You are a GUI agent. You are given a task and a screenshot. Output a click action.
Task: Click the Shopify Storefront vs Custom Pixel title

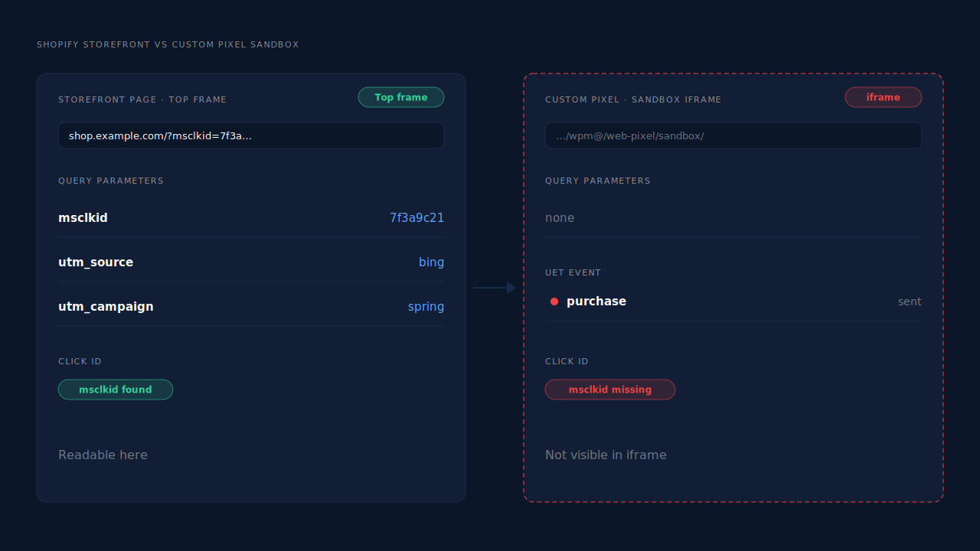coord(168,45)
